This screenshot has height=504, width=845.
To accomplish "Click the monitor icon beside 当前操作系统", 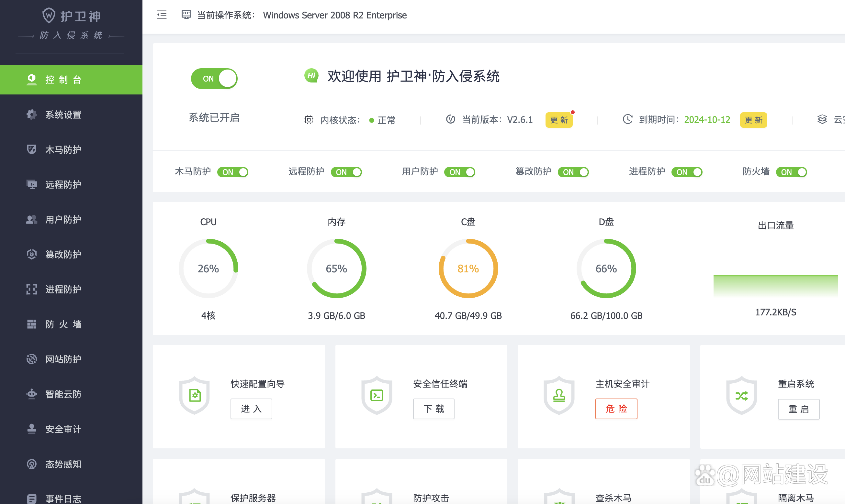I will pyautogui.click(x=186, y=15).
